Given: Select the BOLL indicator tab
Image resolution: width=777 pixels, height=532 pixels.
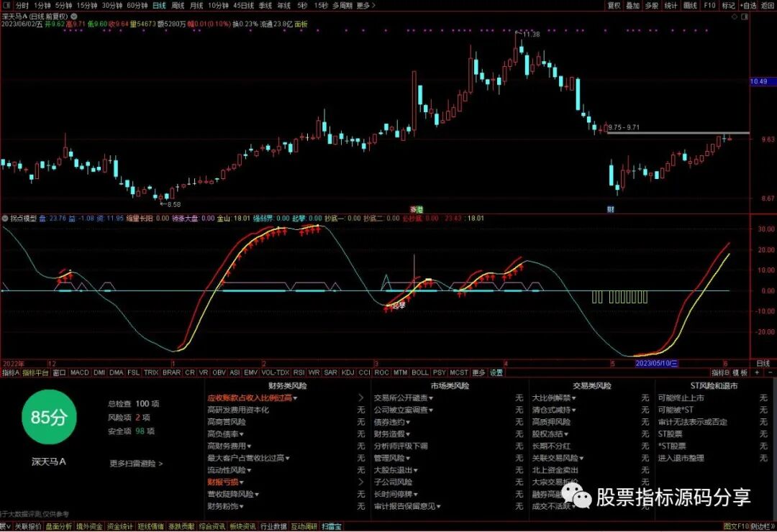Looking at the screenshot, I should pyautogui.click(x=419, y=372).
